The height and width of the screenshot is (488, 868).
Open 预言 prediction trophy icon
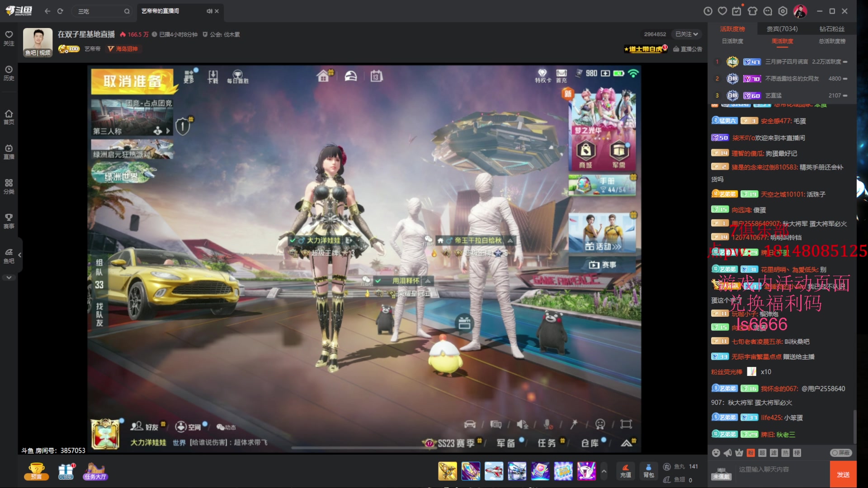37,471
